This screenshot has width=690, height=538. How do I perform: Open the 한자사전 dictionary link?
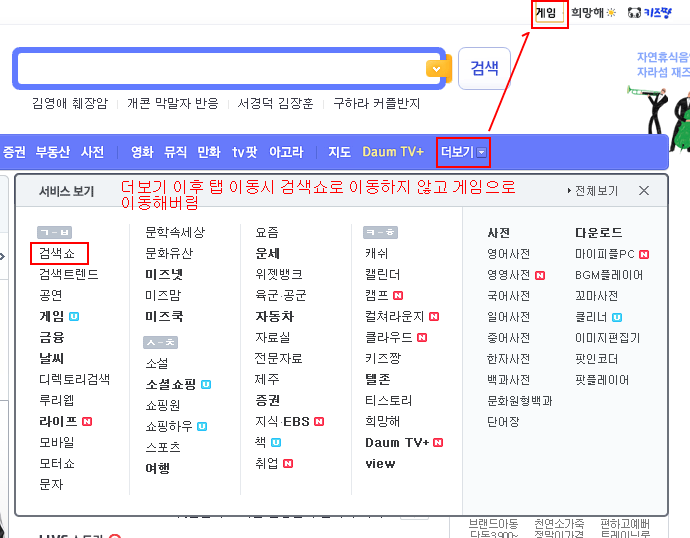coord(508,359)
